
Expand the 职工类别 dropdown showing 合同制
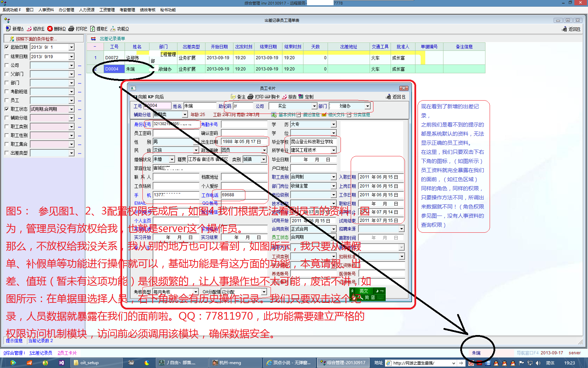pos(334,177)
